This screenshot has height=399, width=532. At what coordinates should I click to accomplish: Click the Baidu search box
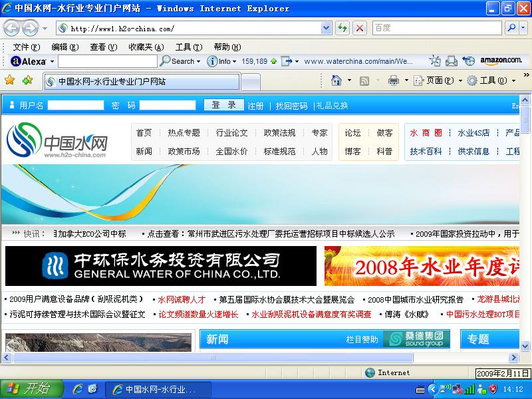(x=437, y=28)
